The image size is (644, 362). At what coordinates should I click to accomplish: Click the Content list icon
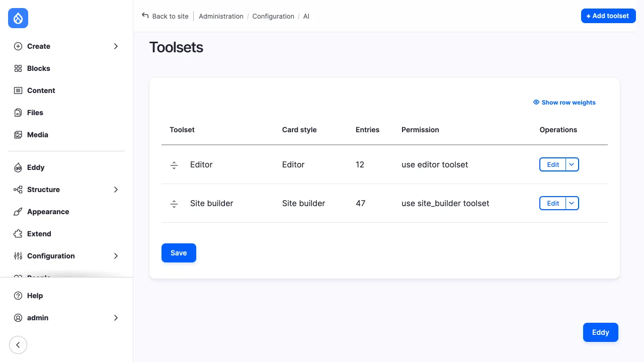point(18,90)
